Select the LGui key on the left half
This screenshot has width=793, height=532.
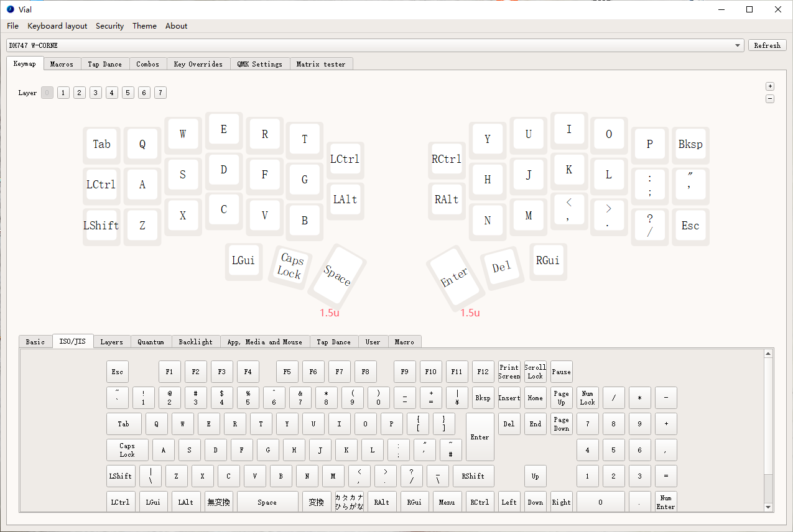[243, 260]
